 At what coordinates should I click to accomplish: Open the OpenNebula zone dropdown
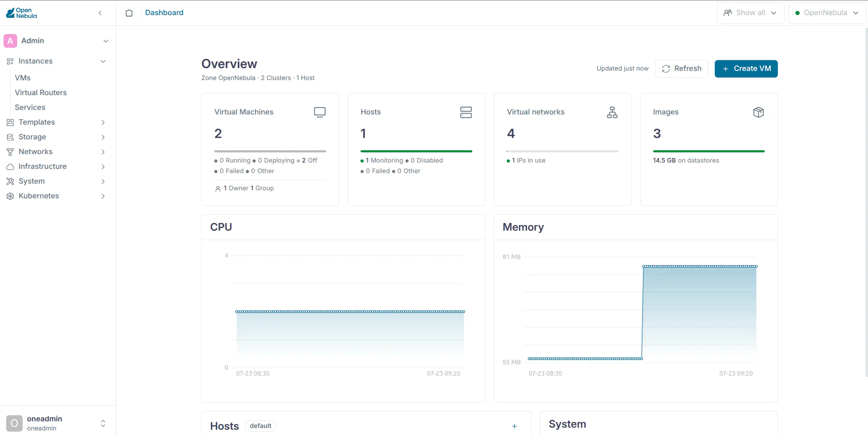point(827,13)
